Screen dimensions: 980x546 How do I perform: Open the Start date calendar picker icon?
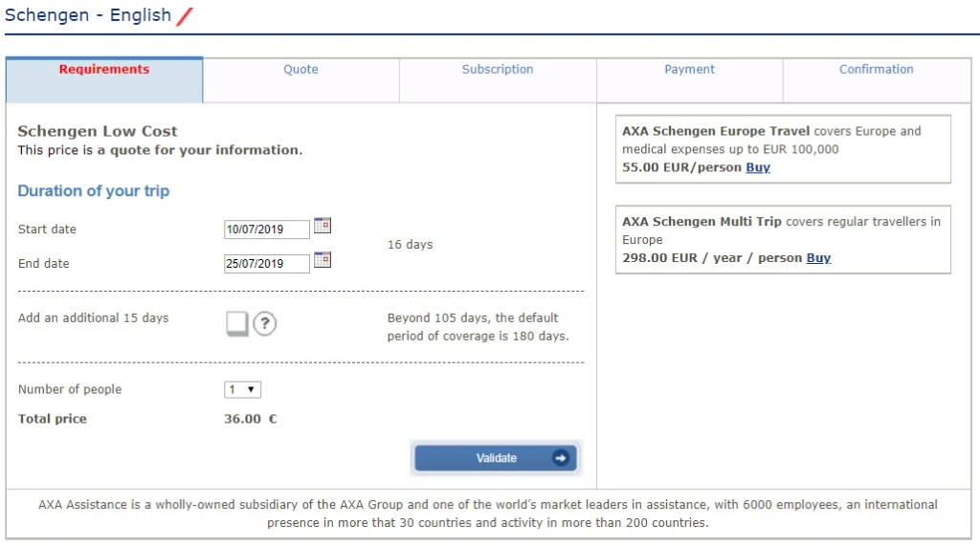tap(323, 226)
